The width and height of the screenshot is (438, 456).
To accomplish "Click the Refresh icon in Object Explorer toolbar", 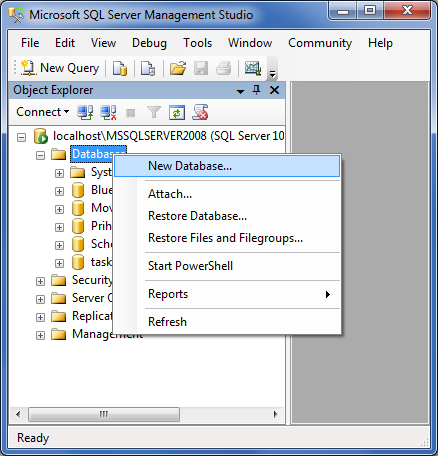I will coord(177,112).
